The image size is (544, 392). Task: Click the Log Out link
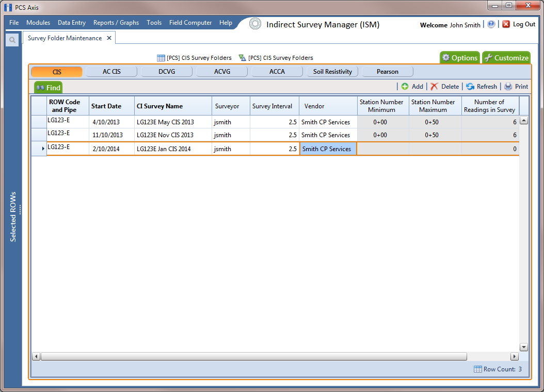point(524,24)
